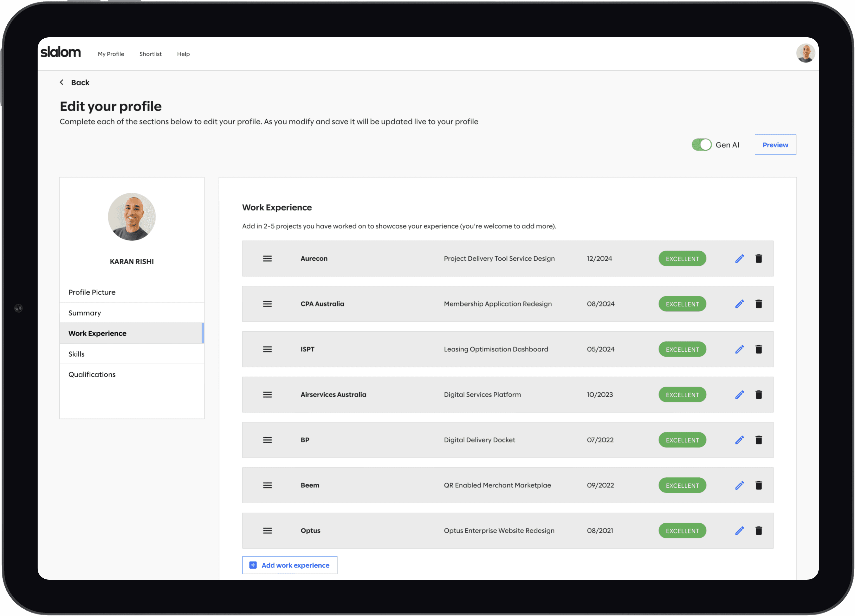Open the Shortlist menu item
855x616 pixels.
150,54
